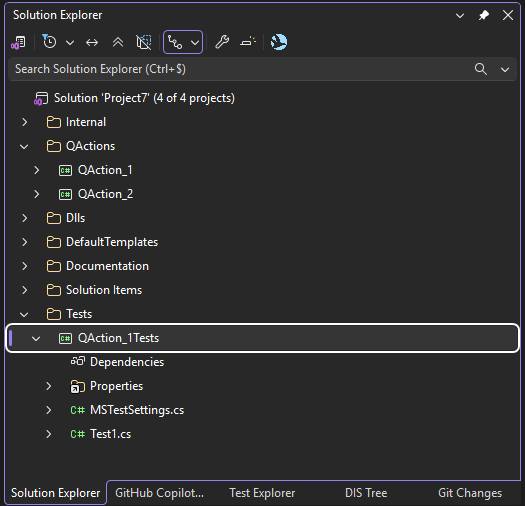The image size is (525, 506).
Task: Click the Dlls folder icon
Action: click(x=54, y=218)
